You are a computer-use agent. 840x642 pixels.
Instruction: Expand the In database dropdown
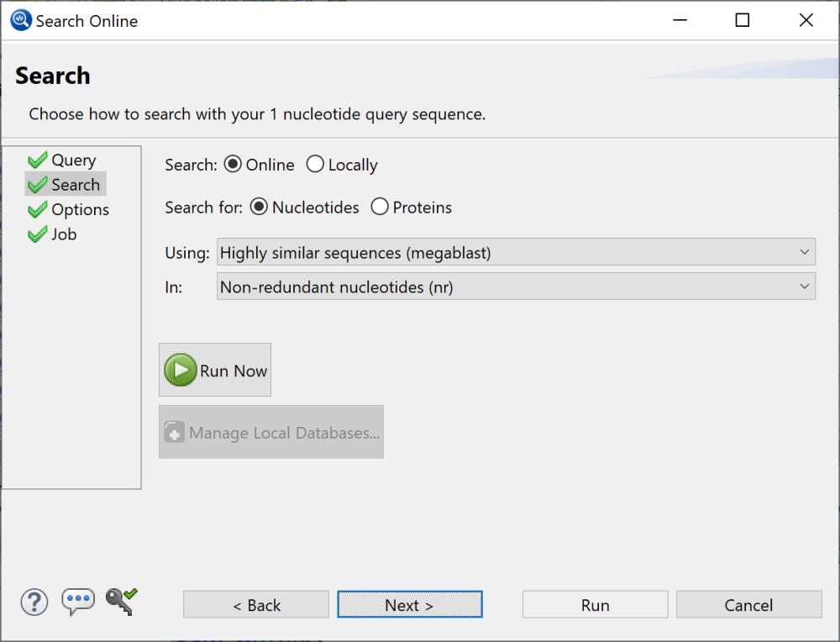[x=516, y=287]
